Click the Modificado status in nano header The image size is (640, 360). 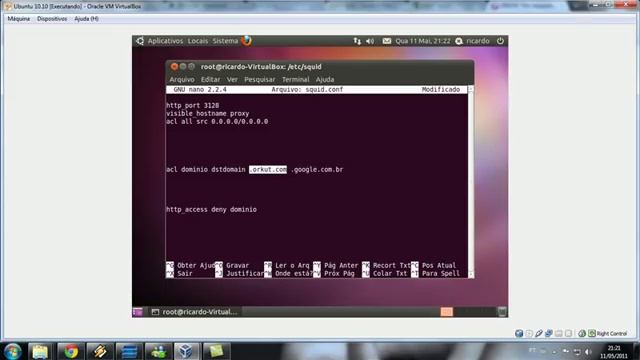(441, 89)
